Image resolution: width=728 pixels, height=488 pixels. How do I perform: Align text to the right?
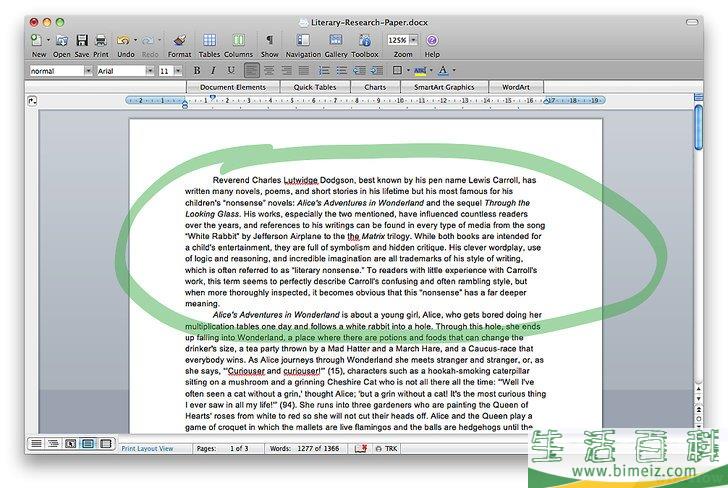coord(286,71)
